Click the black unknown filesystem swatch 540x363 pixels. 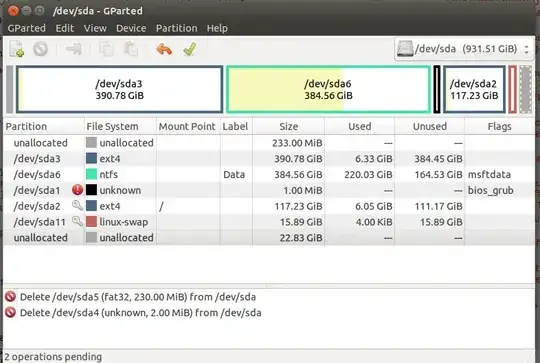point(91,190)
